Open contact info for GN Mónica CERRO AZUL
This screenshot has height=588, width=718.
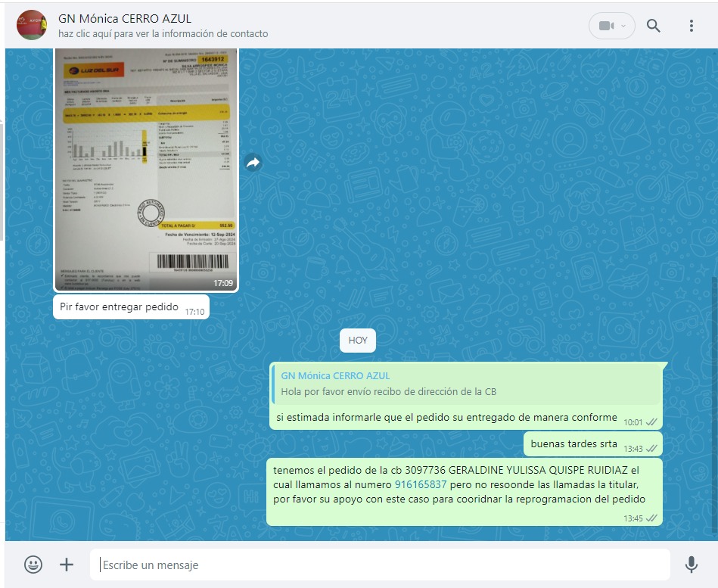point(125,18)
